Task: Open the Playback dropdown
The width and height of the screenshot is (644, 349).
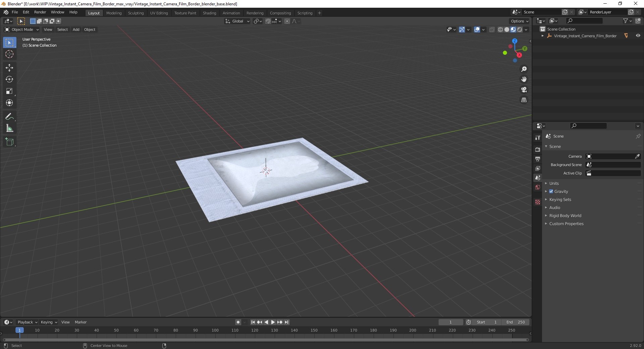Action: 27,322
